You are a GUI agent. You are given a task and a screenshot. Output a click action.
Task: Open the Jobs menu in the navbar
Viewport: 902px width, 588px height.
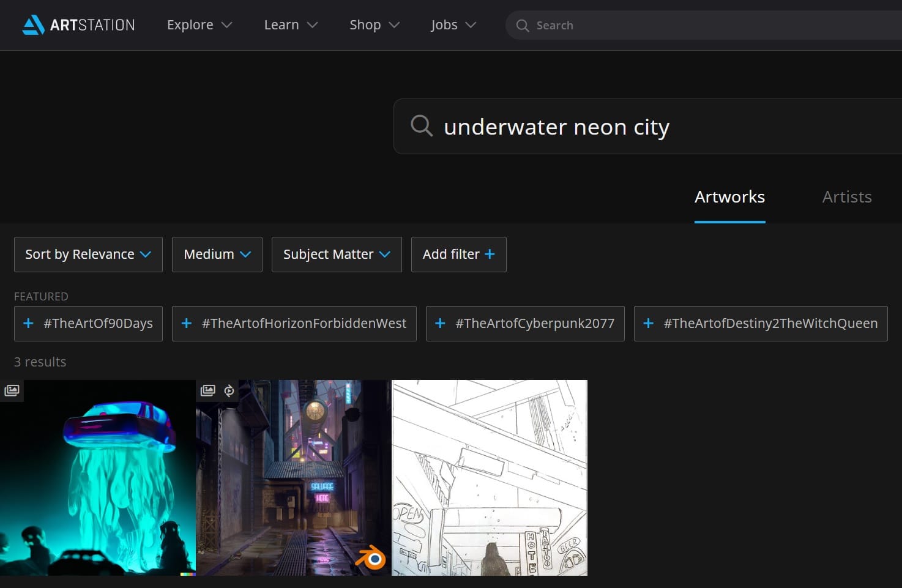coord(453,25)
